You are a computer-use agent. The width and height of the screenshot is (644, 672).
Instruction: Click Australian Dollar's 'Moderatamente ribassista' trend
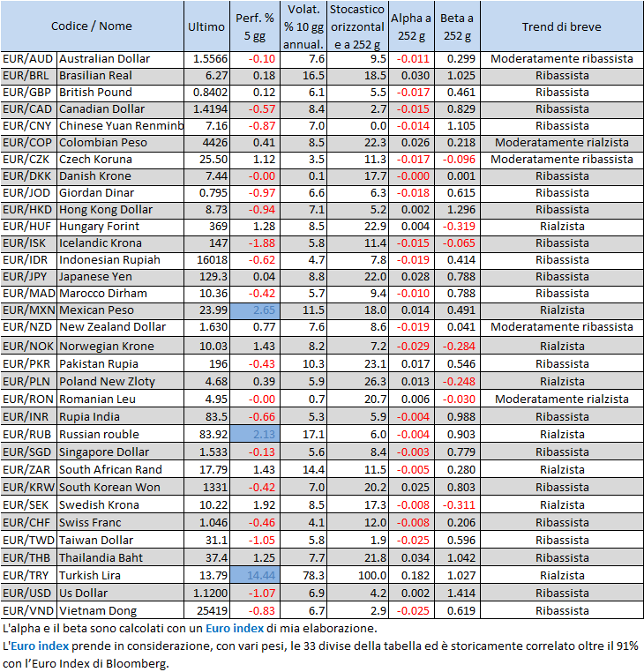click(562, 59)
